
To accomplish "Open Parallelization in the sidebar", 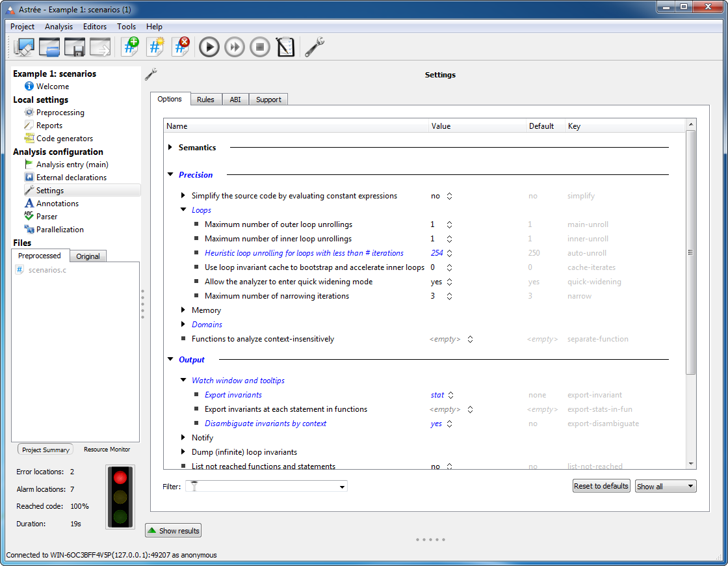I will click(x=60, y=230).
